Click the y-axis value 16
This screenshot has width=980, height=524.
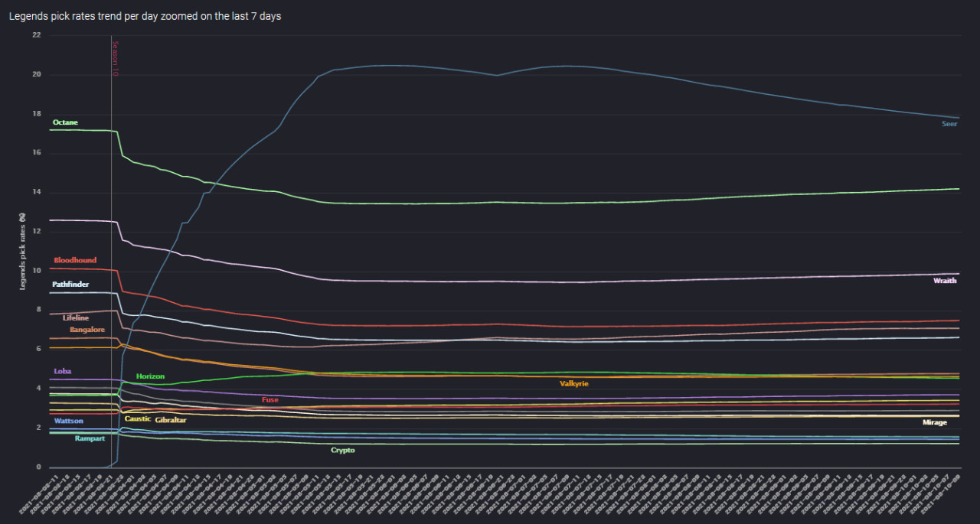click(37, 153)
